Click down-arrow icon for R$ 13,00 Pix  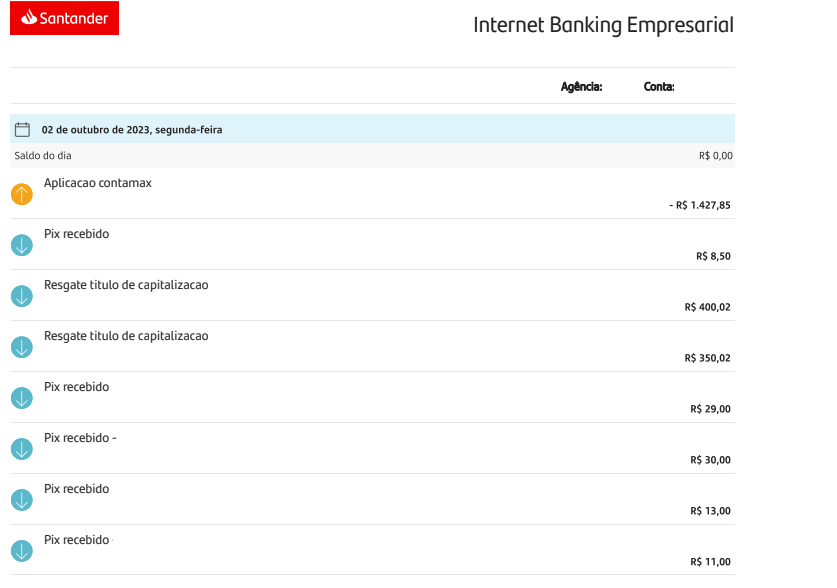point(22,500)
